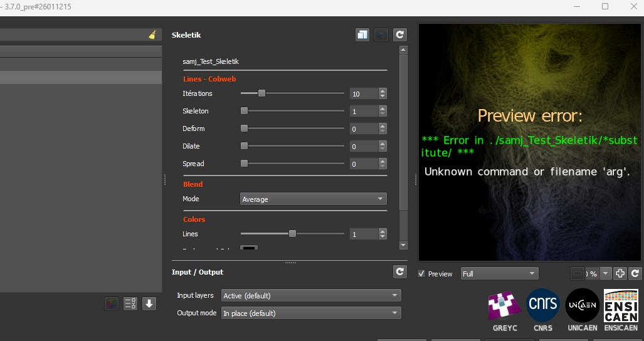
Task: Open the Output mode dropdown
Action: pyautogui.click(x=311, y=313)
